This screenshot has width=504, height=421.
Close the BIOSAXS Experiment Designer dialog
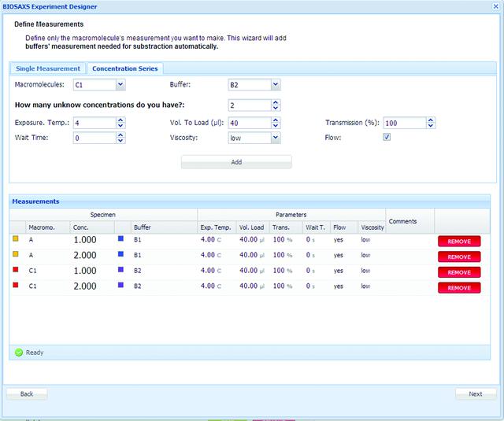496,6
